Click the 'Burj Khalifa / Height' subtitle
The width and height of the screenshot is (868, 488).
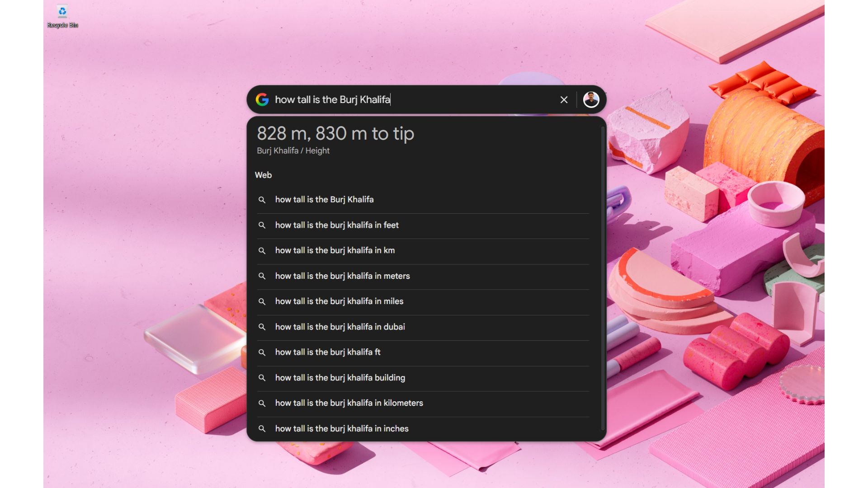(x=293, y=151)
